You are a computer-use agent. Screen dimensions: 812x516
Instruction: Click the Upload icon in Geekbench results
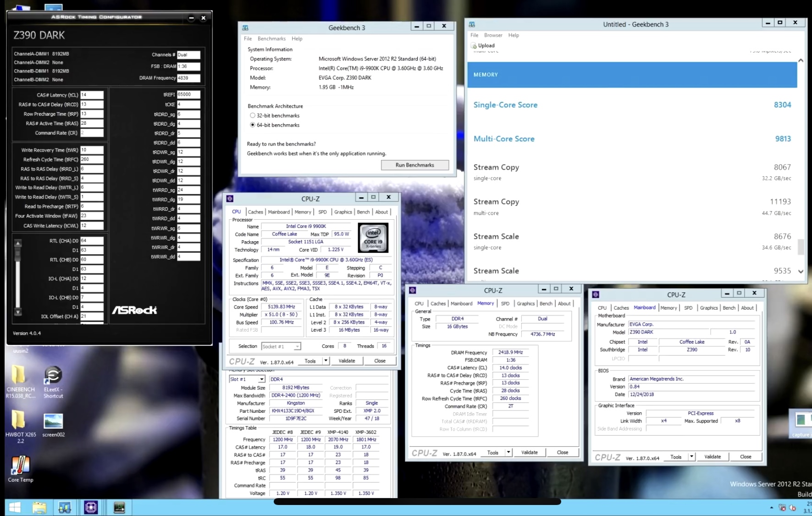pos(474,46)
